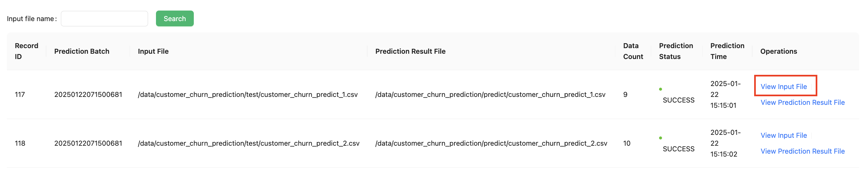Open View Prediction Result File for record 117
This screenshot has height=178, width=868.
pyautogui.click(x=802, y=102)
